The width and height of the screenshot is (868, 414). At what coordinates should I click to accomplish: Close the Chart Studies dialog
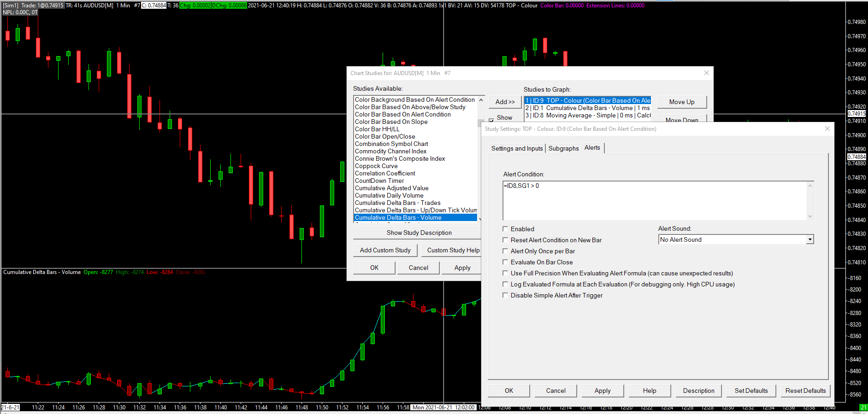[x=707, y=73]
